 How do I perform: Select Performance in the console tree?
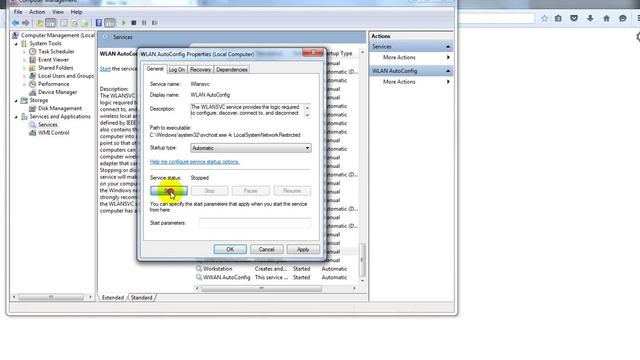tap(53, 84)
